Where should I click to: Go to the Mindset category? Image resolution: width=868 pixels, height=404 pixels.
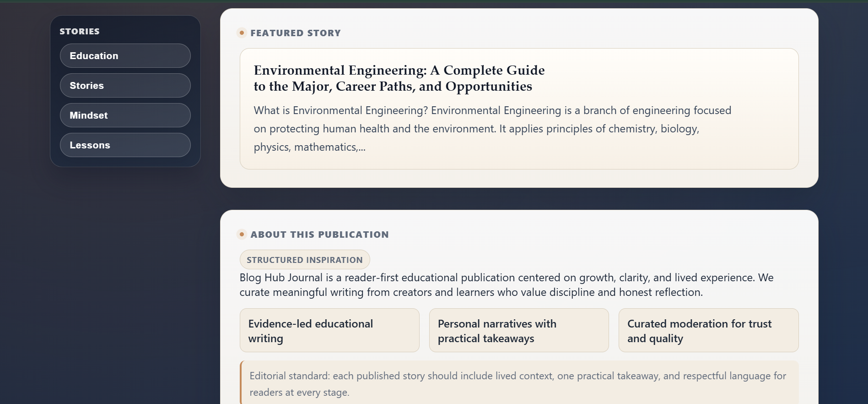coord(125,115)
